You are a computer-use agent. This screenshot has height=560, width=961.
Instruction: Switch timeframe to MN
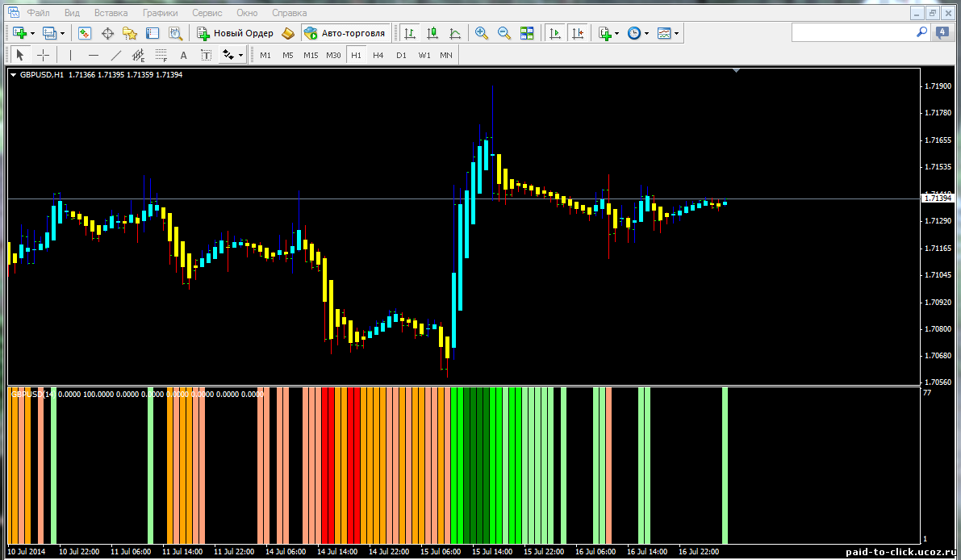coord(446,55)
